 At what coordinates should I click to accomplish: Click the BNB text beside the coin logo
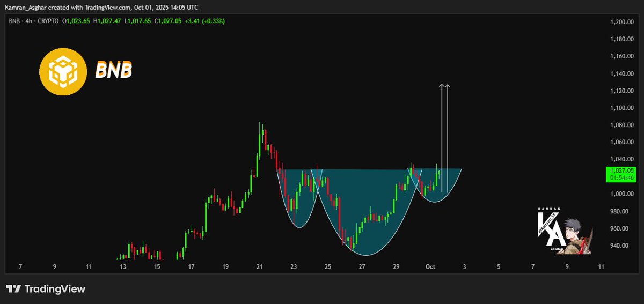[x=113, y=70]
